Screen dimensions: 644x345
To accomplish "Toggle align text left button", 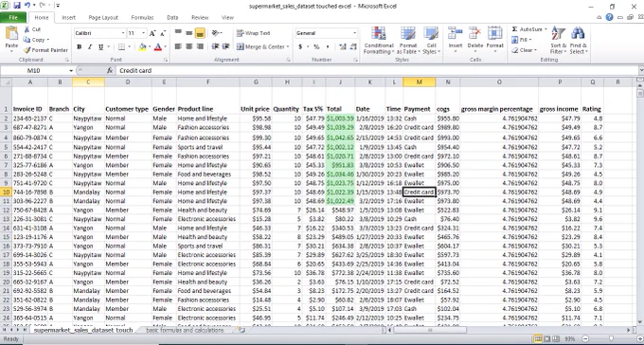I will (x=178, y=46).
